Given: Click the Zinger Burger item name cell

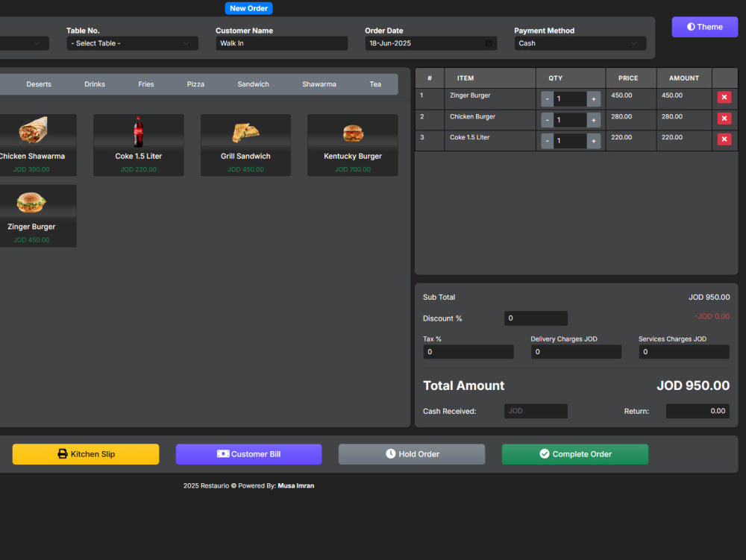Looking at the screenshot, I should (490, 99).
